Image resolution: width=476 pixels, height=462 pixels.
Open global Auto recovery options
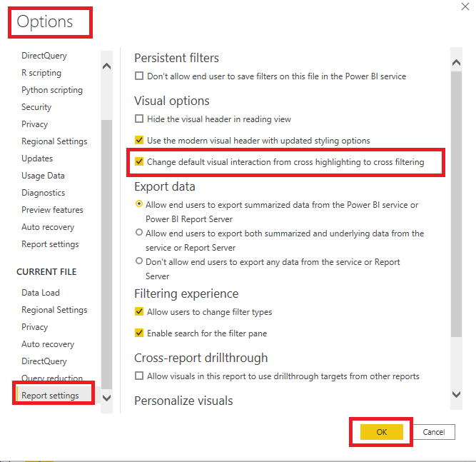pos(48,227)
